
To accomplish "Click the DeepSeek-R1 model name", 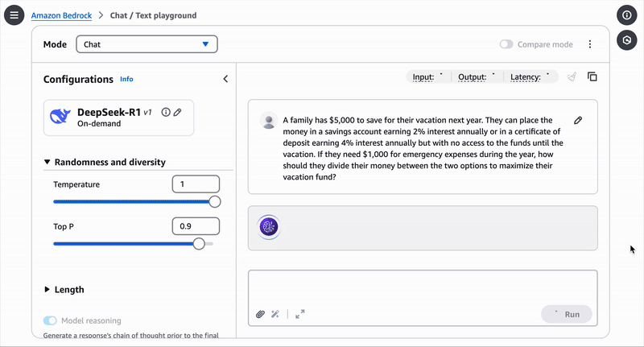I will tap(109, 112).
